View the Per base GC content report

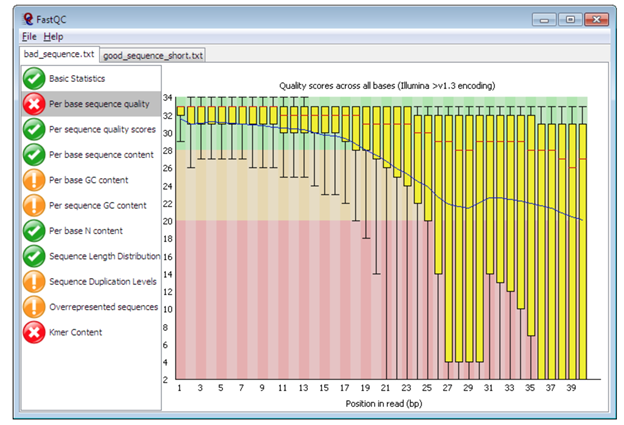tap(91, 180)
